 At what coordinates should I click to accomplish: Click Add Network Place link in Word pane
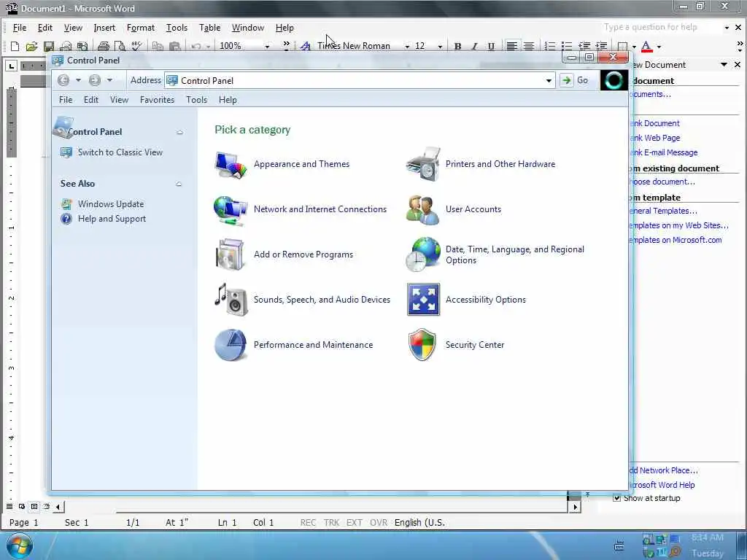click(x=664, y=470)
